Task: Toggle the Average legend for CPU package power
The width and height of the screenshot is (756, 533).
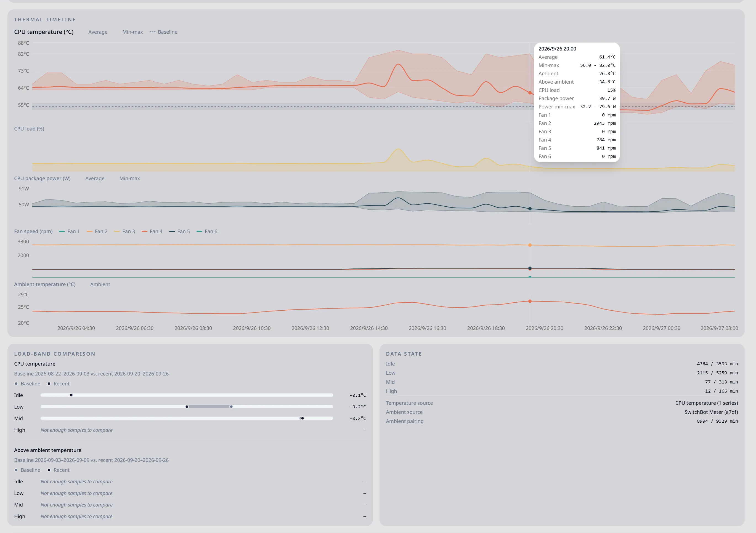Action: click(95, 178)
